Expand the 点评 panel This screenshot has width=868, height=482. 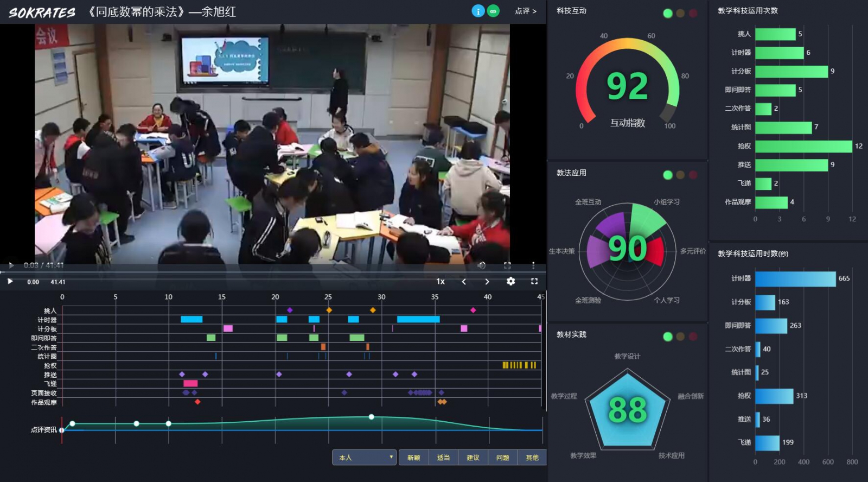point(525,11)
